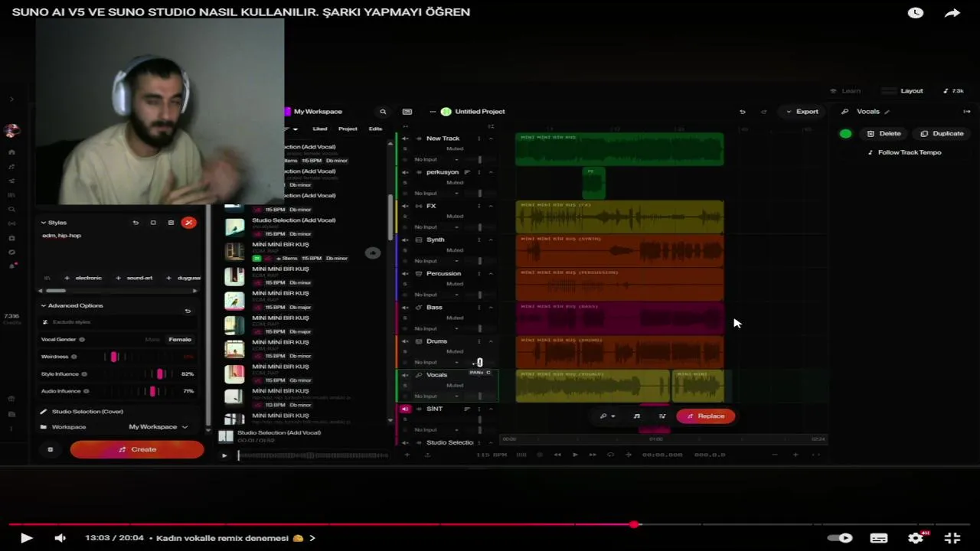The height and width of the screenshot is (551, 980).
Task: Switch to the Project tab
Action: pyautogui.click(x=348, y=129)
